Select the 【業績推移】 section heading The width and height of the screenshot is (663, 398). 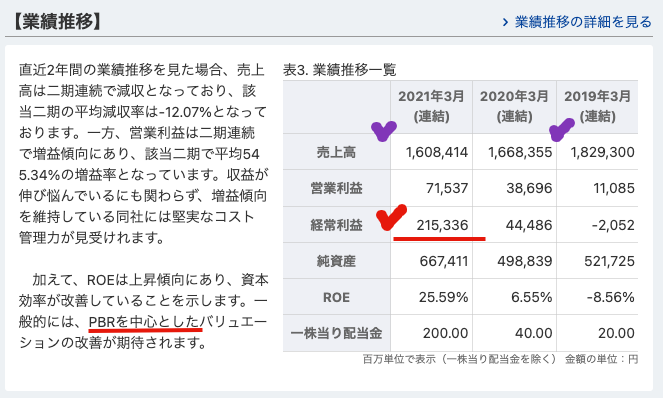tap(57, 22)
